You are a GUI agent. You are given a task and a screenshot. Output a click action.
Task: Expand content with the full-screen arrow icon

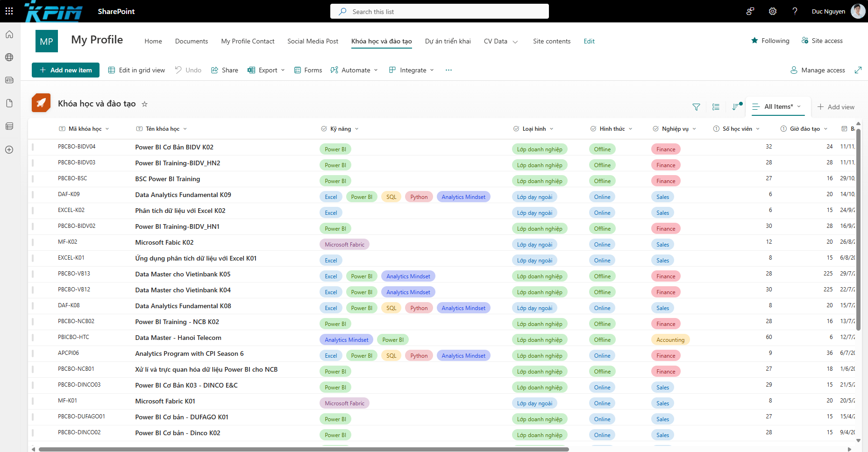858,70
